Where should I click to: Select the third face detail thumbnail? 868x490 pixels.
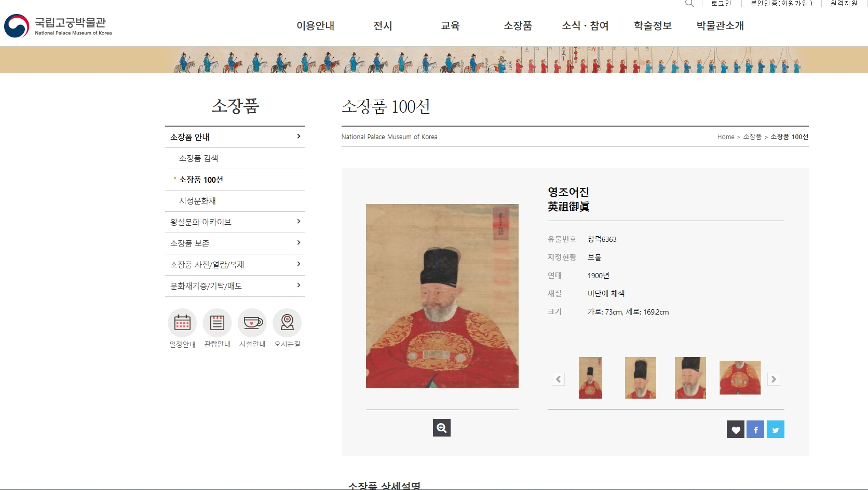coord(690,378)
